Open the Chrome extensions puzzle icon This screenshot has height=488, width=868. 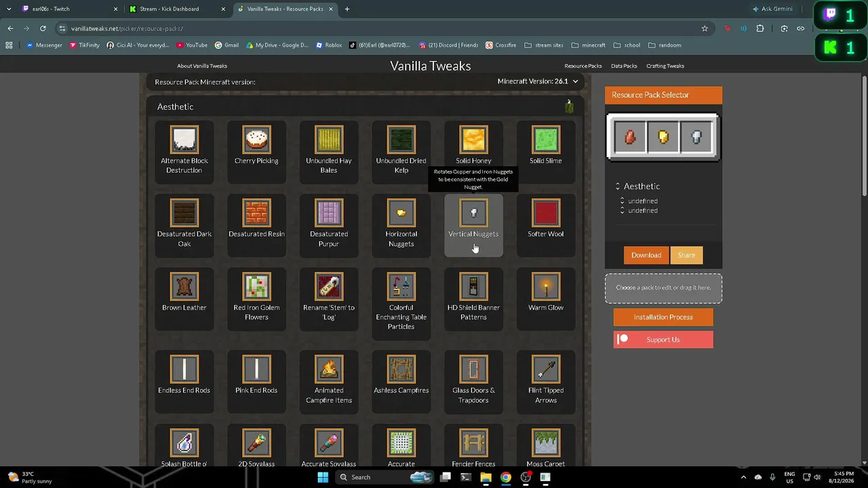760,28
